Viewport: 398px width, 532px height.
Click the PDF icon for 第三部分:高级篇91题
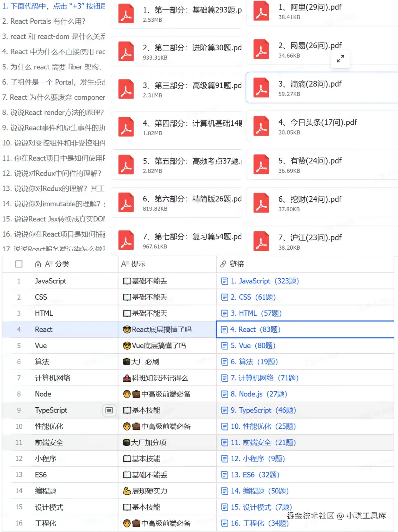[126, 89]
